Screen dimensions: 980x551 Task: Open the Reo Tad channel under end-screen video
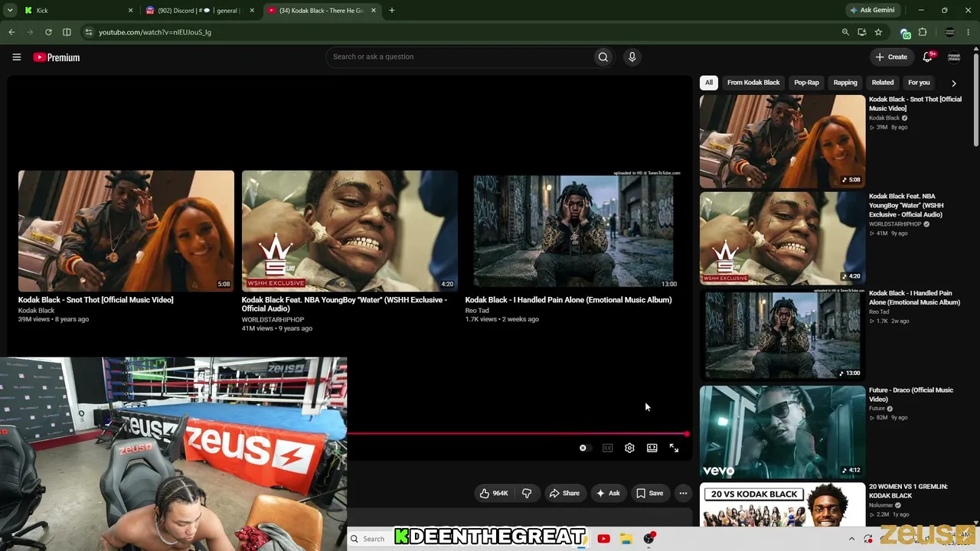coord(477,311)
